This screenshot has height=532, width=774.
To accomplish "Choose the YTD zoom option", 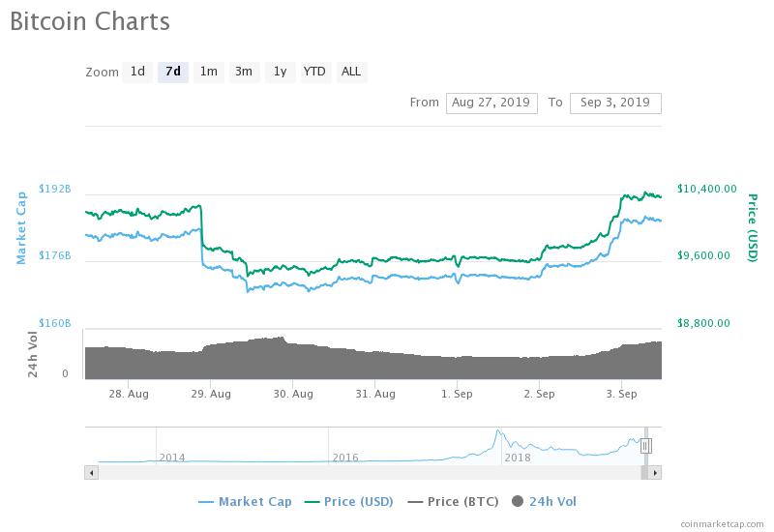I will tap(314, 72).
